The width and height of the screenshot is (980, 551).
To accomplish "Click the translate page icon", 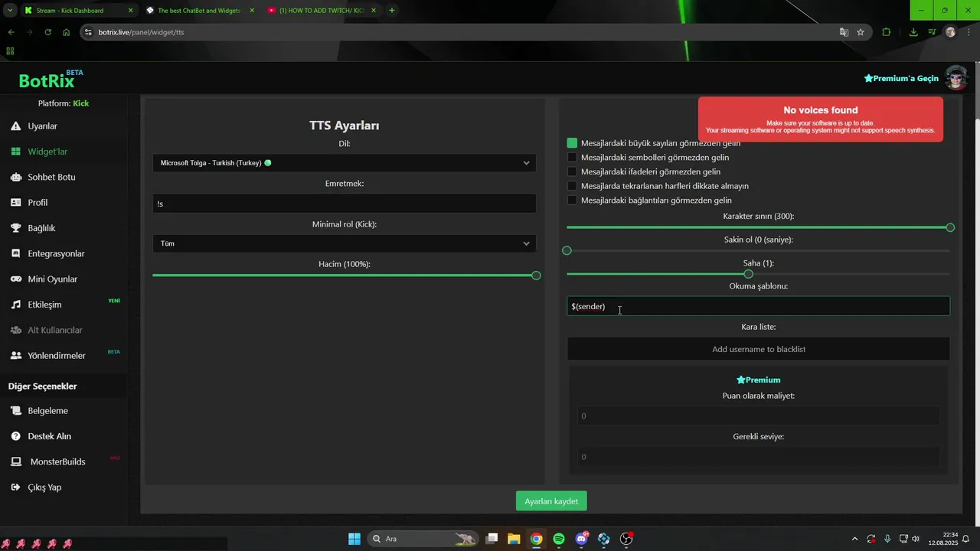I will coord(844,32).
